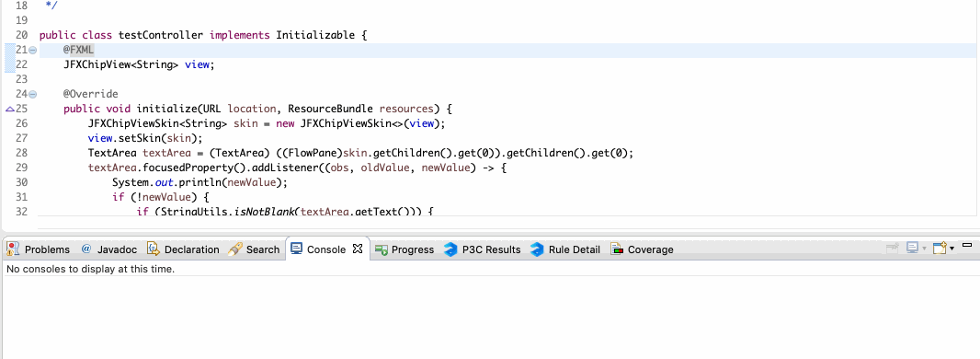This screenshot has width=980, height=359.
Task: Click the 'new JFXChipViewSkin<>(view)' expression
Action: [360, 123]
